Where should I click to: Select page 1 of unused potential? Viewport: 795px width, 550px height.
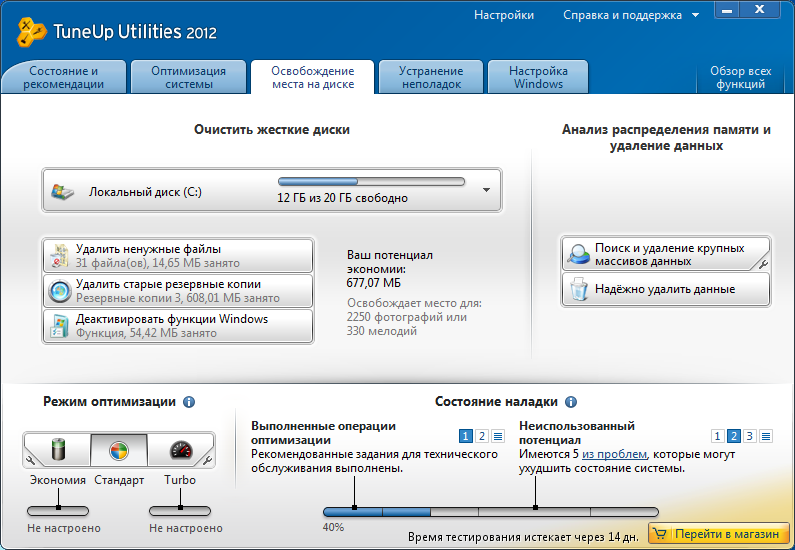(717, 436)
